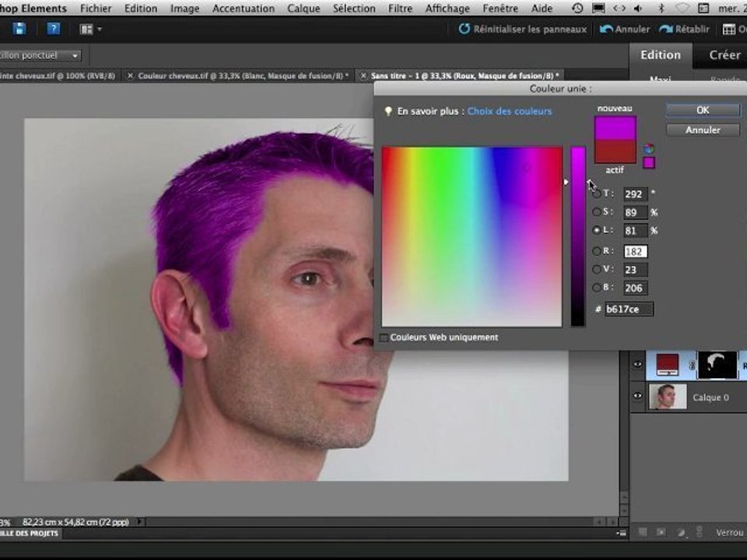Viewport: 747px width, 560px height.
Task: Select the Calque 0 layer thumbnail
Action: point(668,397)
